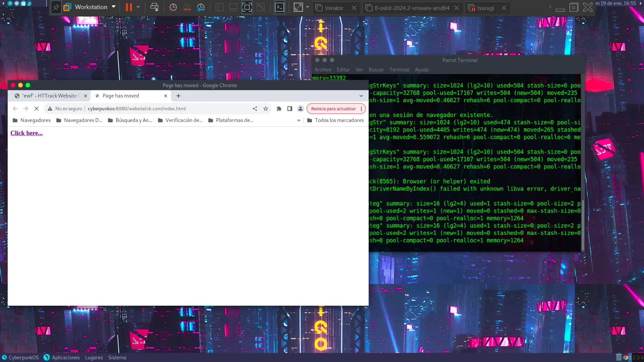The width and height of the screenshot is (644, 362).
Task: Show hidden bookmarks with the double chevron
Action: coord(299,120)
